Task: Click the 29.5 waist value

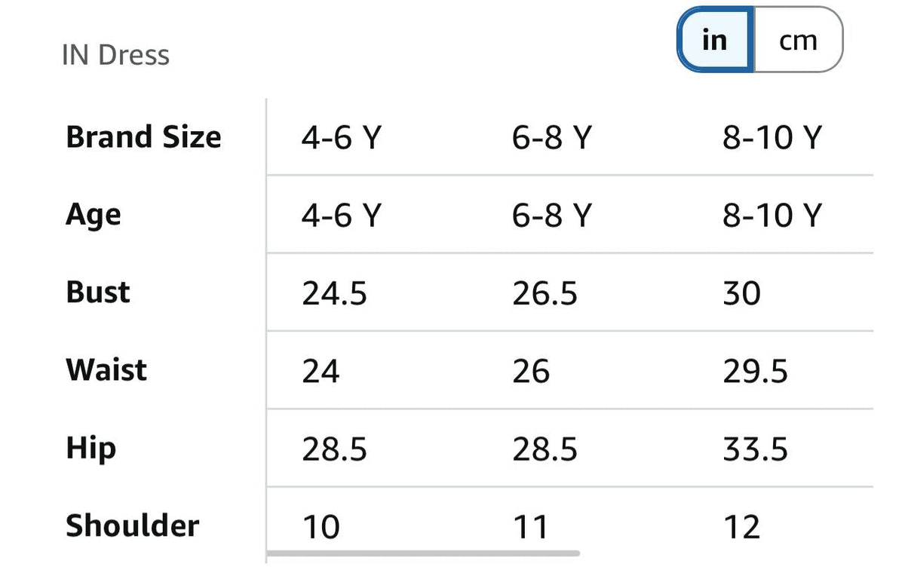Action: [756, 372]
